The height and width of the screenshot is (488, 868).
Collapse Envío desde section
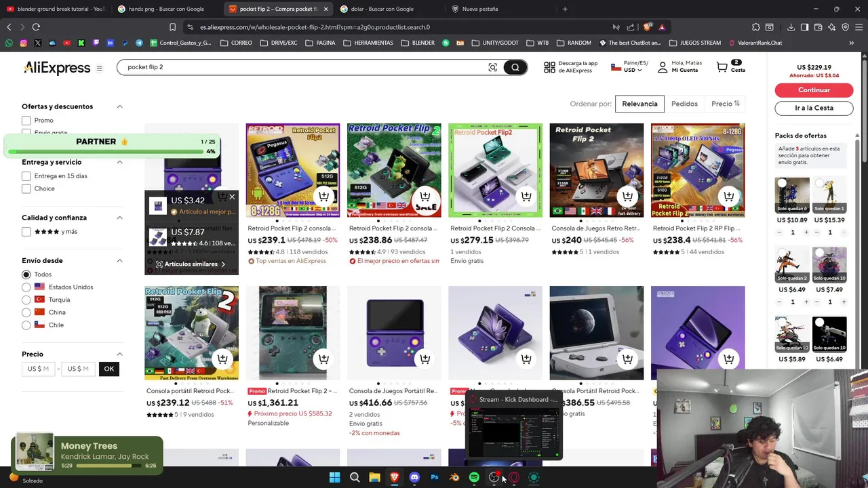(x=119, y=260)
